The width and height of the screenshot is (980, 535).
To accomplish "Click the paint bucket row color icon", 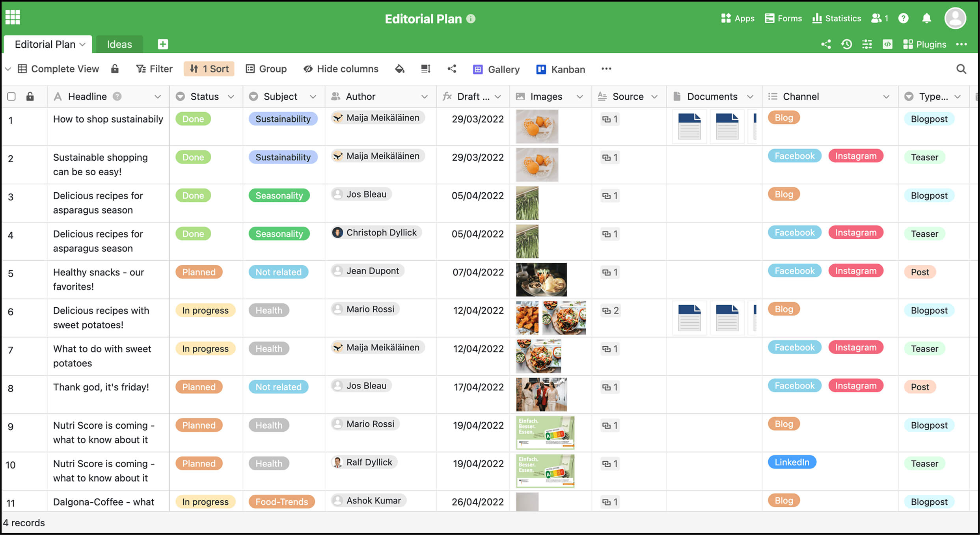I will tap(400, 69).
